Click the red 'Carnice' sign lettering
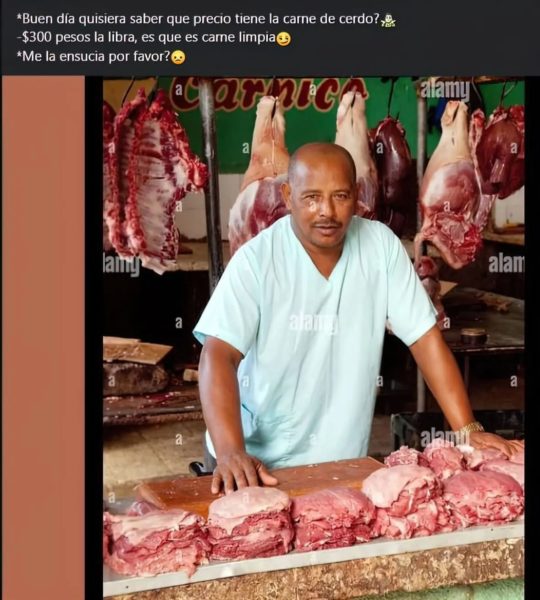 (269, 93)
